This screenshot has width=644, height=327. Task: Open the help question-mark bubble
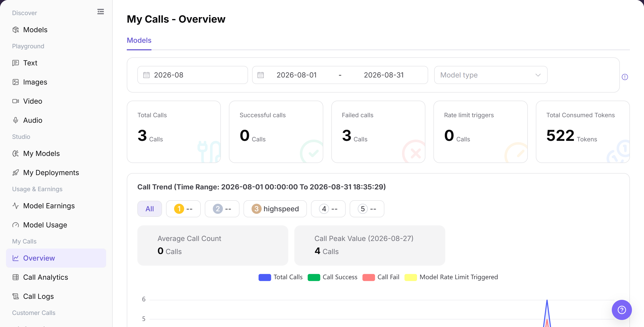[x=622, y=310]
